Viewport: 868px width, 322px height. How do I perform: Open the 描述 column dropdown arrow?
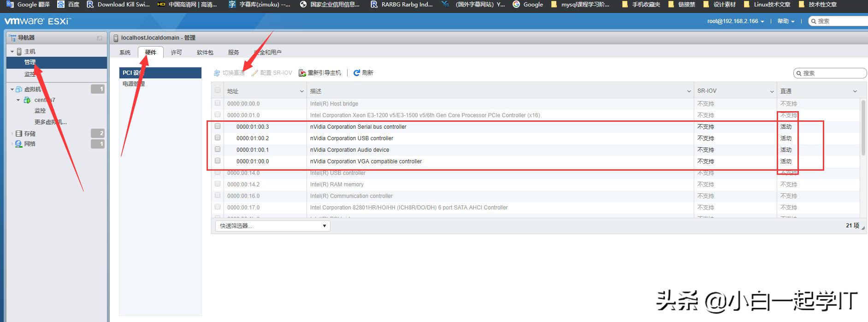[x=689, y=91]
